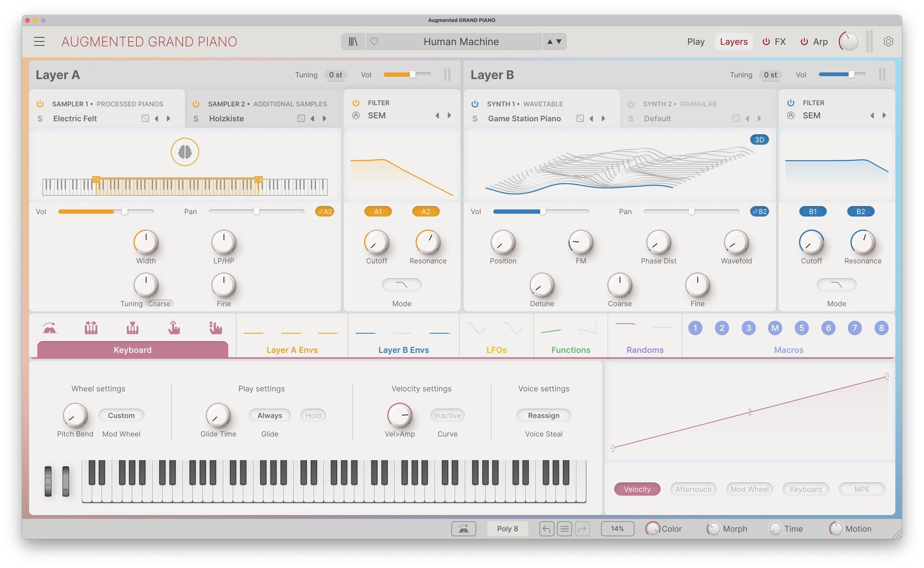This screenshot has width=924, height=568.
Task: Select Macro 5 circle
Action: [802, 328]
